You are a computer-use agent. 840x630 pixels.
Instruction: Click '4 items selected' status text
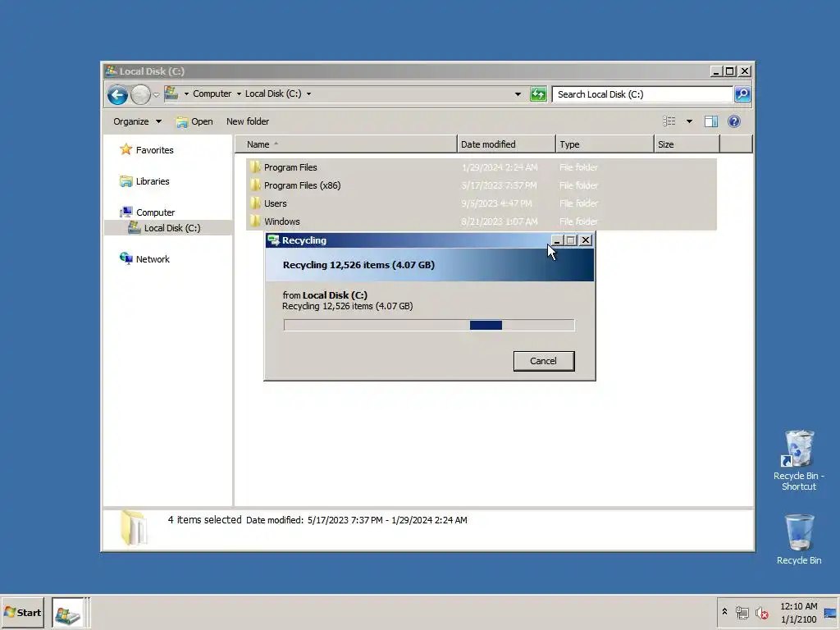pos(204,519)
